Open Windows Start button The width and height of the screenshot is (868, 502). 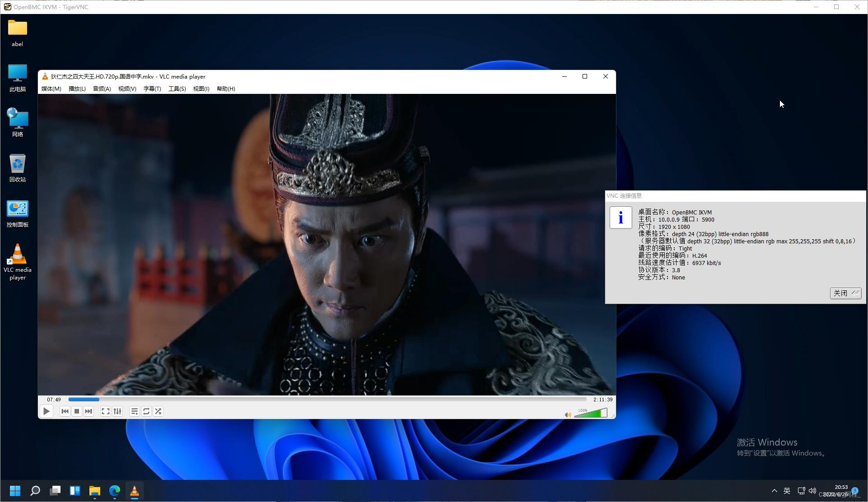coord(15,491)
